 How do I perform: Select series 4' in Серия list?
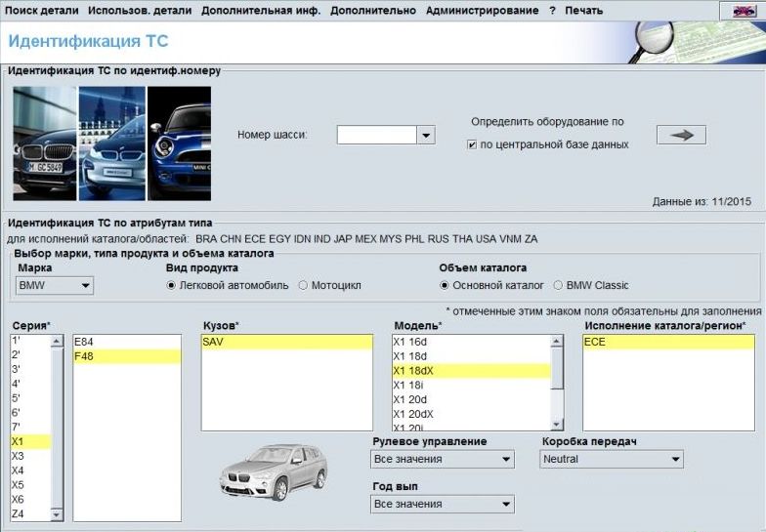[x=30, y=385]
